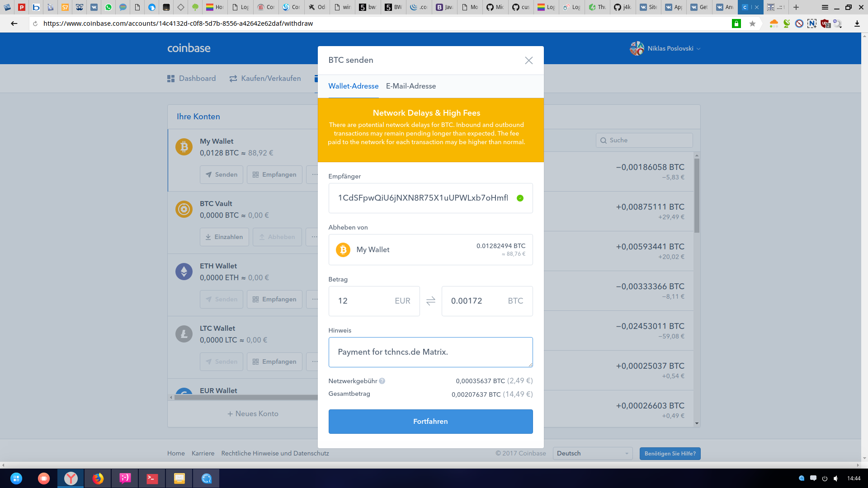The width and height of the screenshot is (868, 488).
Task: Click the browser download arrow icon
Action: (x=857, y=23)
